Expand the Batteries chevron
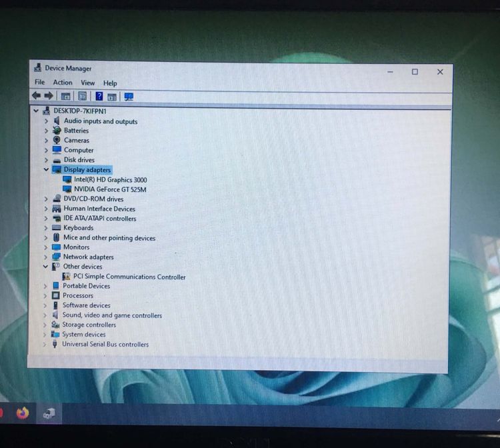Screen dimensions: 500x448 click(46, 131)
